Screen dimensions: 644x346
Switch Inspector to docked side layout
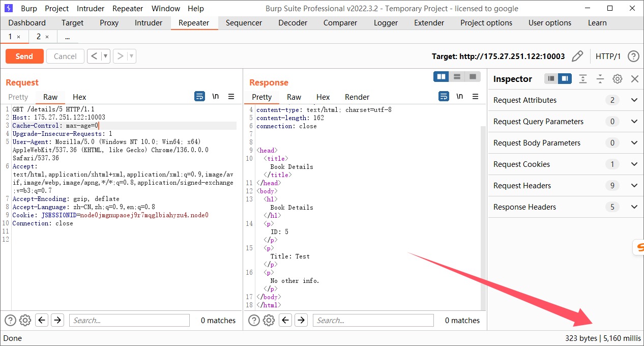coord(565,79)
